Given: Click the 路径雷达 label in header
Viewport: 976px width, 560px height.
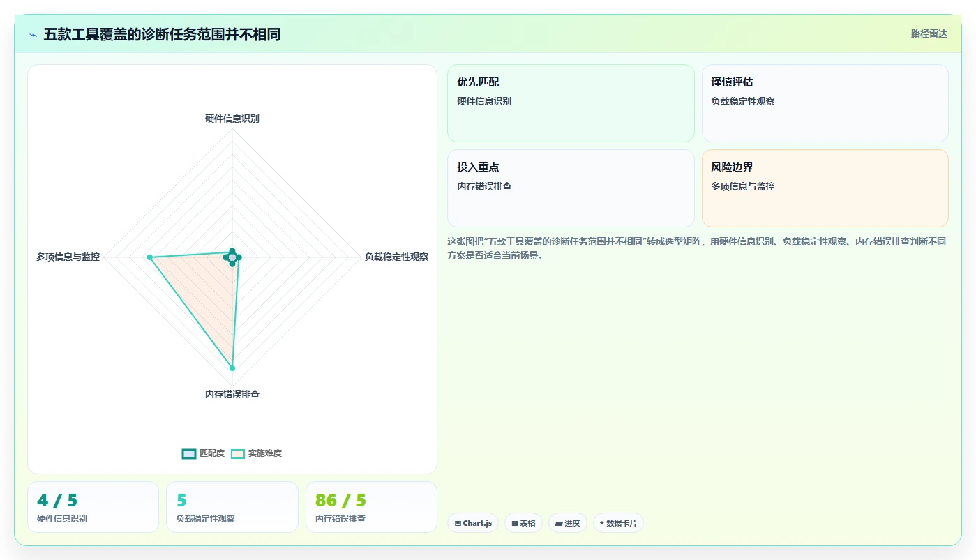Looking at the screenshot, I should [929, 33].
